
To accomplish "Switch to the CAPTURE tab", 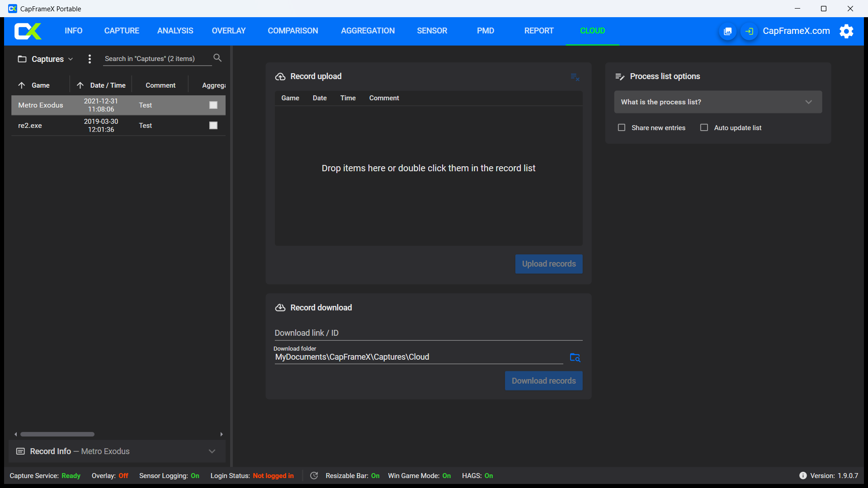I will [x=122, y=31].
